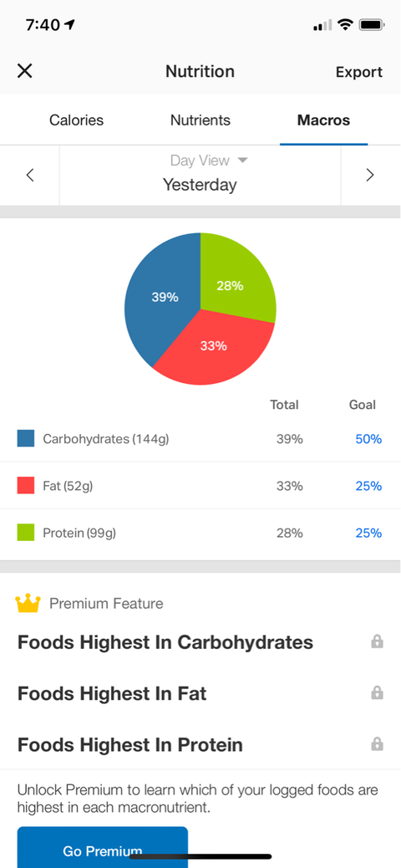This screenshot has height=868, width=401.
Task: Tap the Export button
Action: tap(359, 72)
